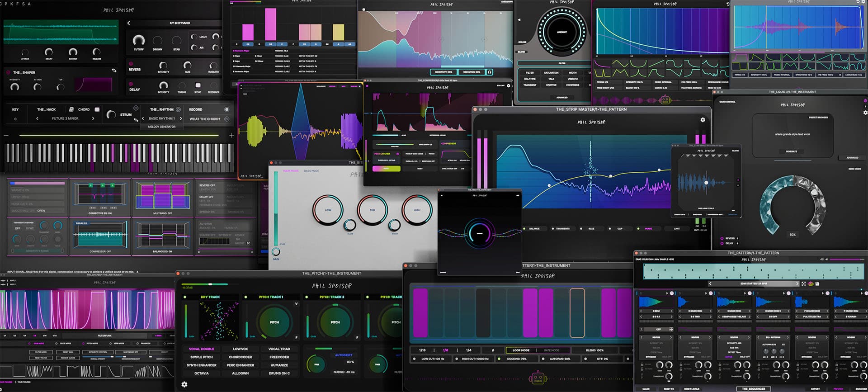Select the 1/16 step rate
868x392 pixels.
pos(422,350)
